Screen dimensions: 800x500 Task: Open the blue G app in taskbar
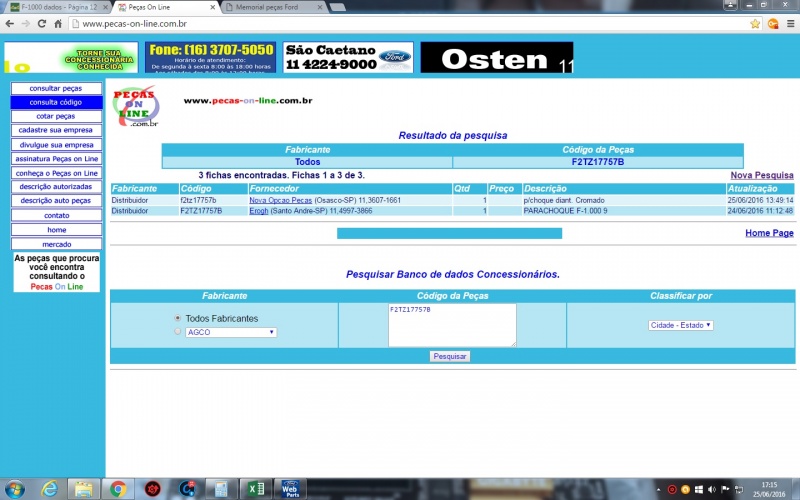187,489
